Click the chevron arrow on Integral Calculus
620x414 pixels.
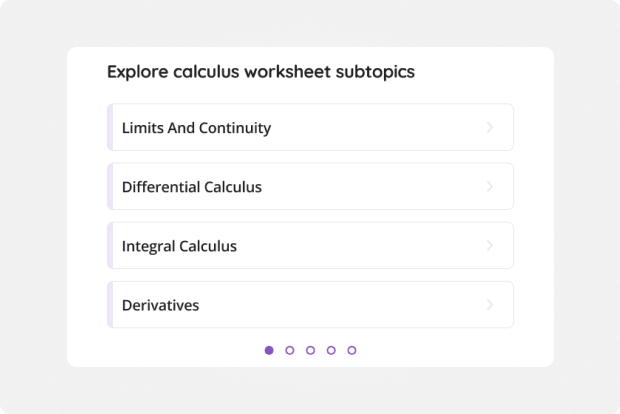489,246
